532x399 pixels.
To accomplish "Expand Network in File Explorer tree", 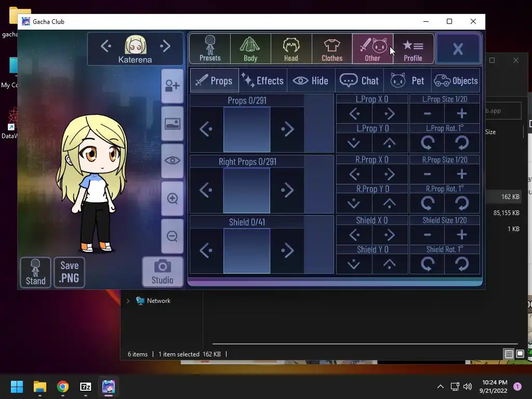I will 128,301.
